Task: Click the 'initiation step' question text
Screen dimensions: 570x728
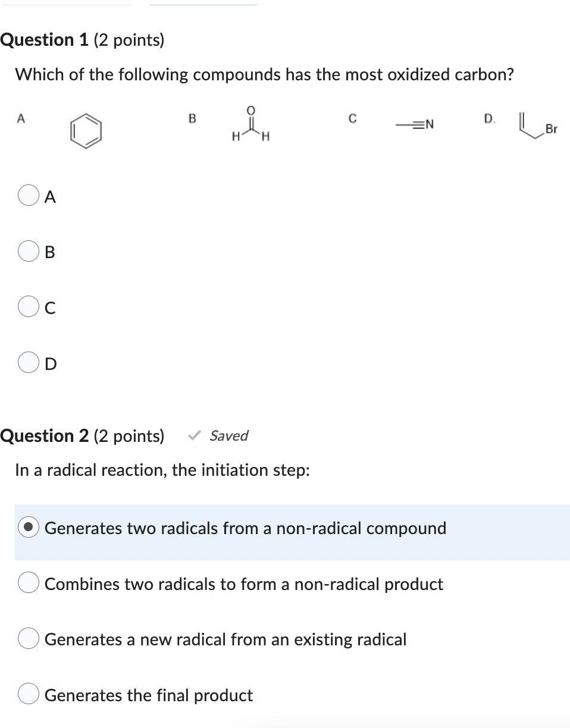Action: click(162, 470)
